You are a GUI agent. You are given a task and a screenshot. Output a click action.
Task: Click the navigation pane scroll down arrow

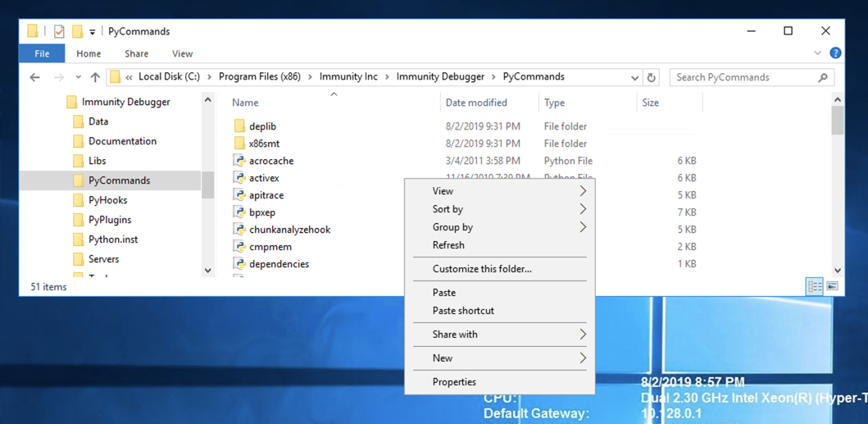click(207, 271)
